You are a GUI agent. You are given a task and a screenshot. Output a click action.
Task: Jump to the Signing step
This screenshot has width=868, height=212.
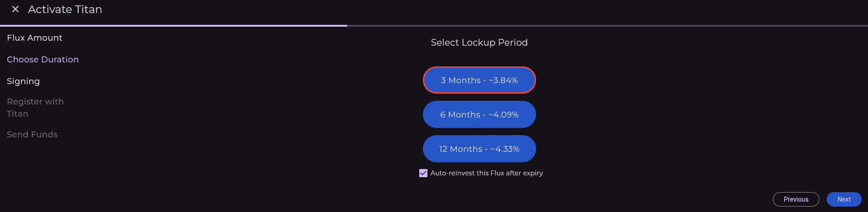point(23,81)
